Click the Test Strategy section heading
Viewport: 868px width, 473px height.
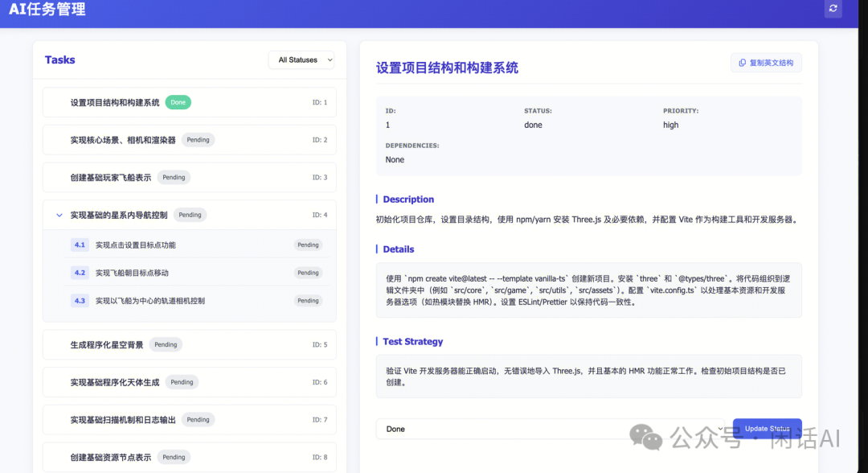[412, 342]
